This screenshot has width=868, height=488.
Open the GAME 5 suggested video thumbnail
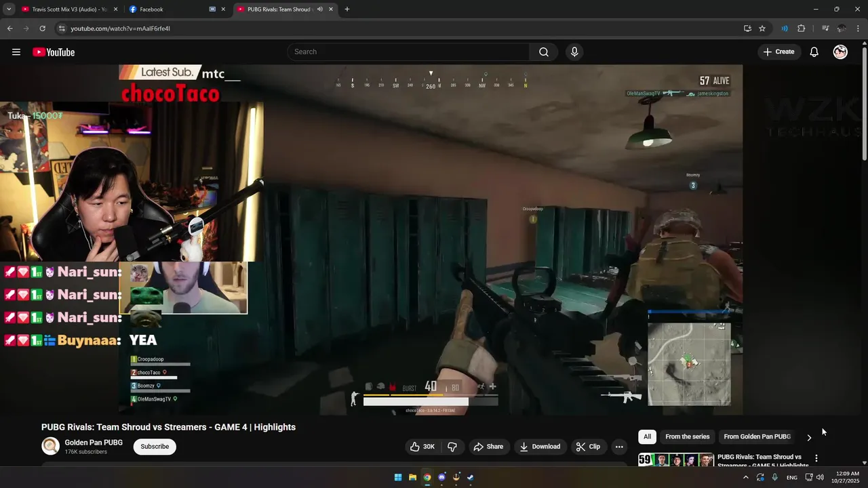[x=676, y=460]
